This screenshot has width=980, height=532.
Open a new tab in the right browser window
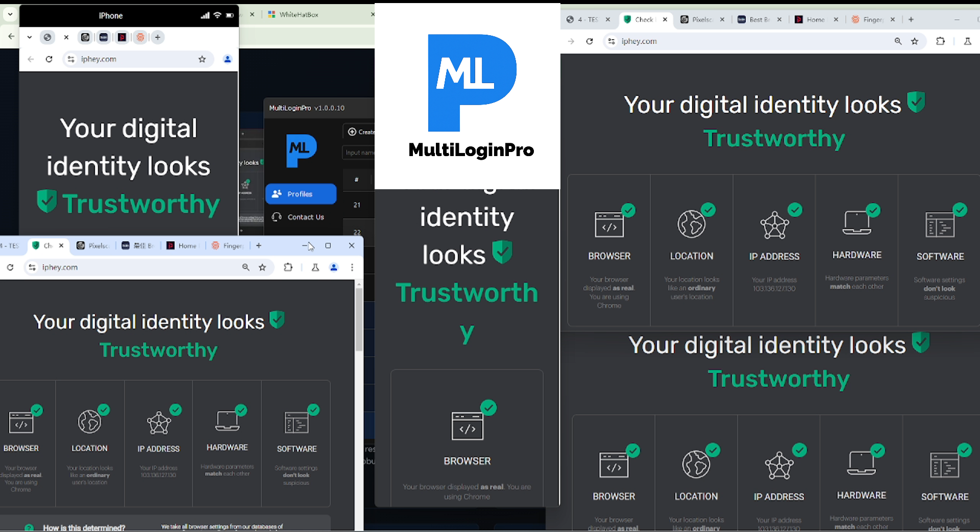[911, 19]
